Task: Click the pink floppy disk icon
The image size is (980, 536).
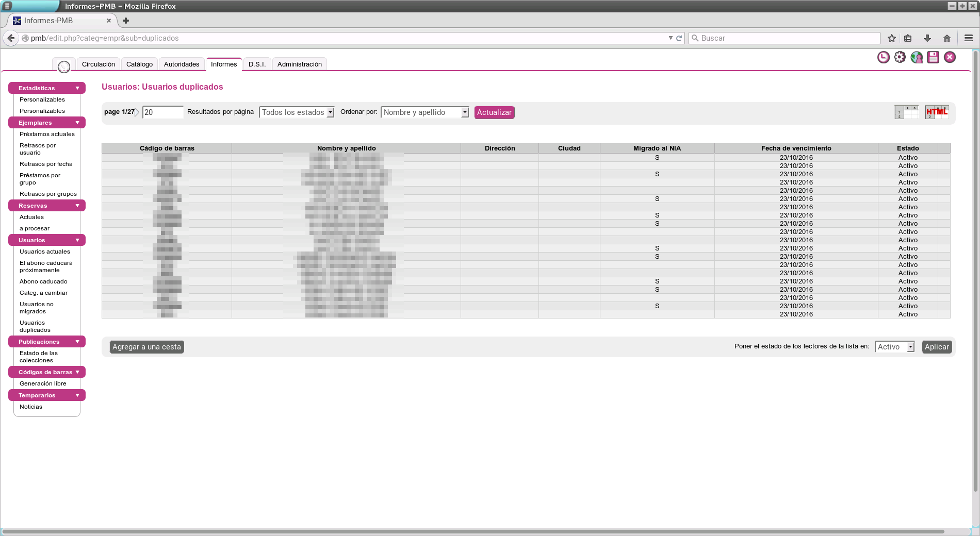Action: pyautogui.click(x=933, y=57)
